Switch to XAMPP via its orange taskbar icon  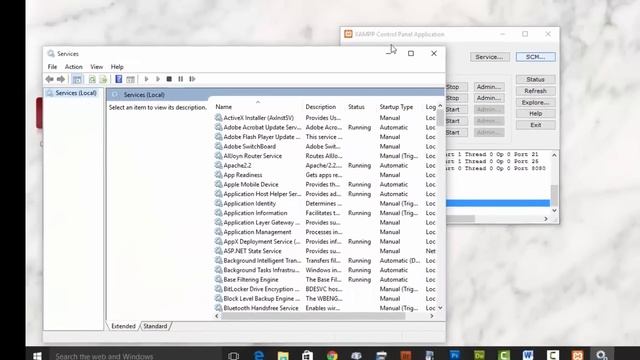point(577,356)
